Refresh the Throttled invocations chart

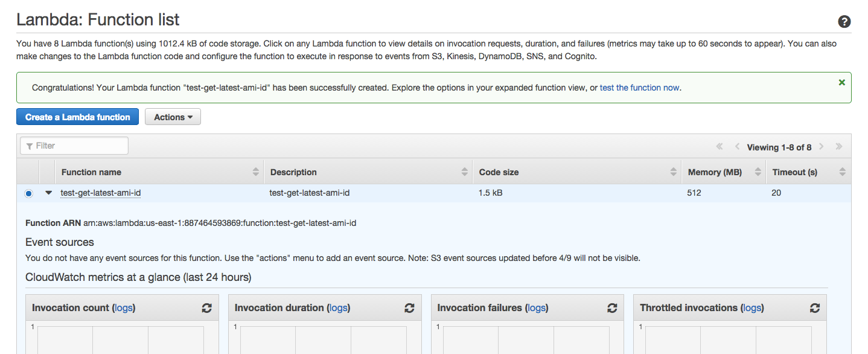coord(815,307)
